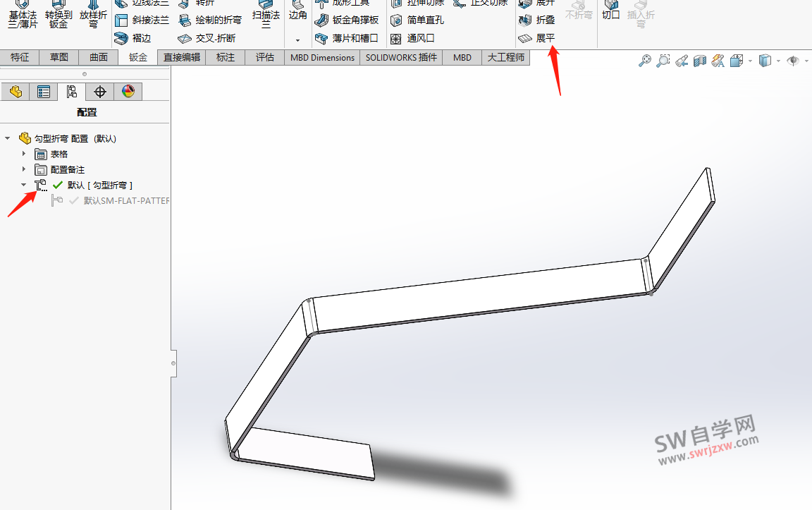Open the SOLIDWORKS 插件 tab
This screenshot has width=812, height=510.
tap(400, 57)
